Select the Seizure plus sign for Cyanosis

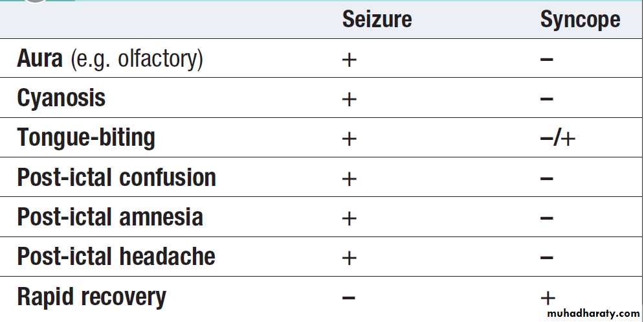(349, 99)
